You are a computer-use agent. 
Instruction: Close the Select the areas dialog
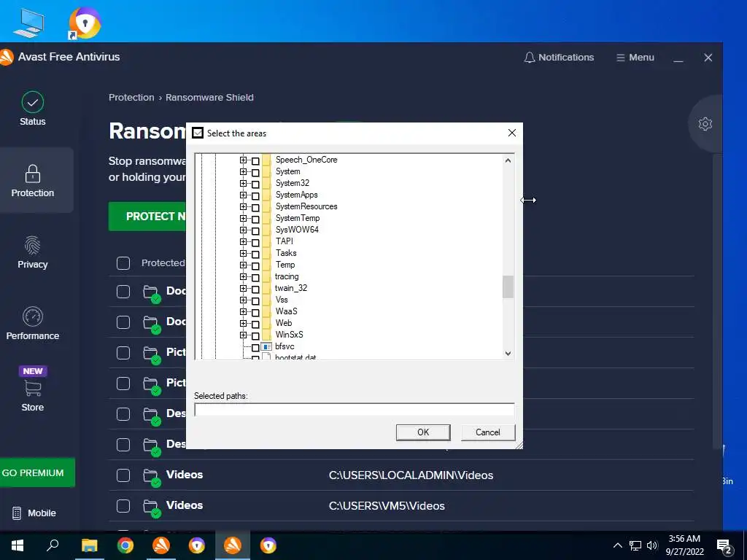512,133
